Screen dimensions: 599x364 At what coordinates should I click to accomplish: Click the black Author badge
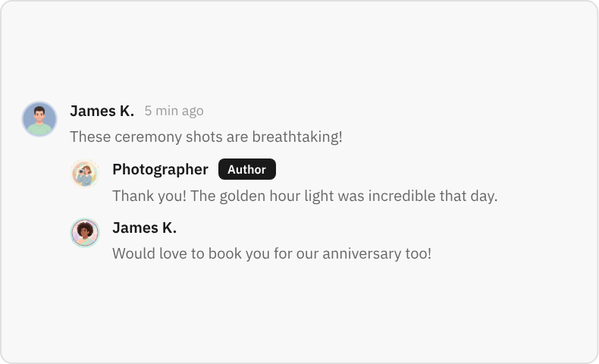pyautogui.click(x=246, y=169)
